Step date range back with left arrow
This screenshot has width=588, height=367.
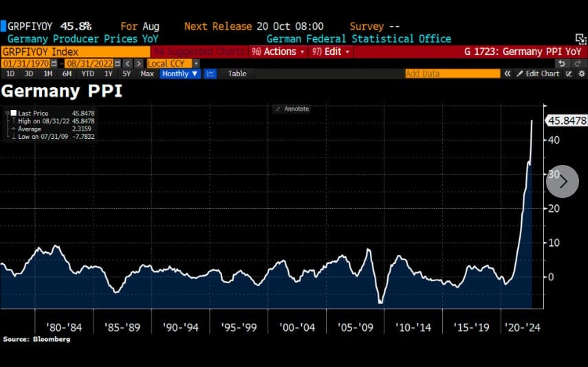point(127,63)
